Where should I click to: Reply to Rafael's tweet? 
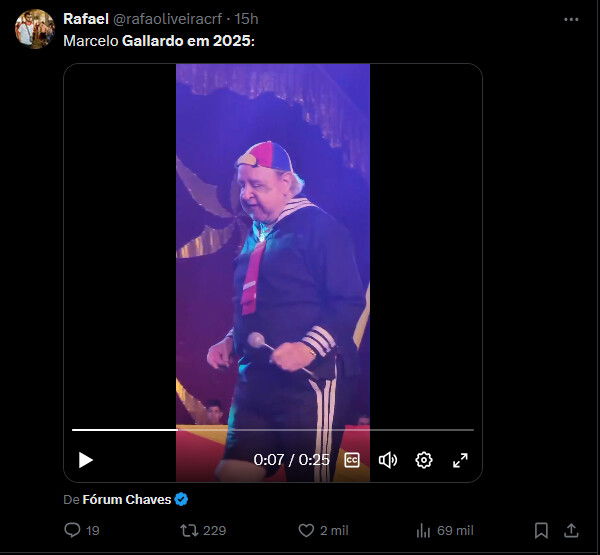tap(73, 530)
